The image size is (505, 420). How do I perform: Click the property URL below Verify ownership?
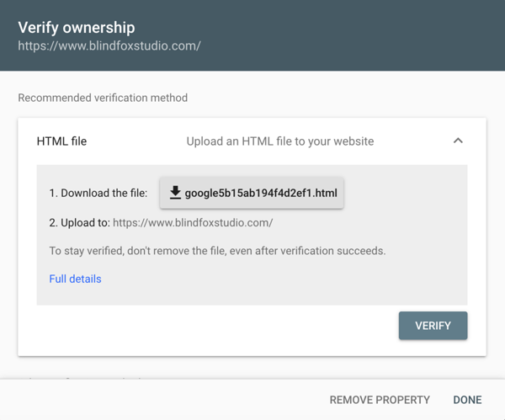click(109, 45)
